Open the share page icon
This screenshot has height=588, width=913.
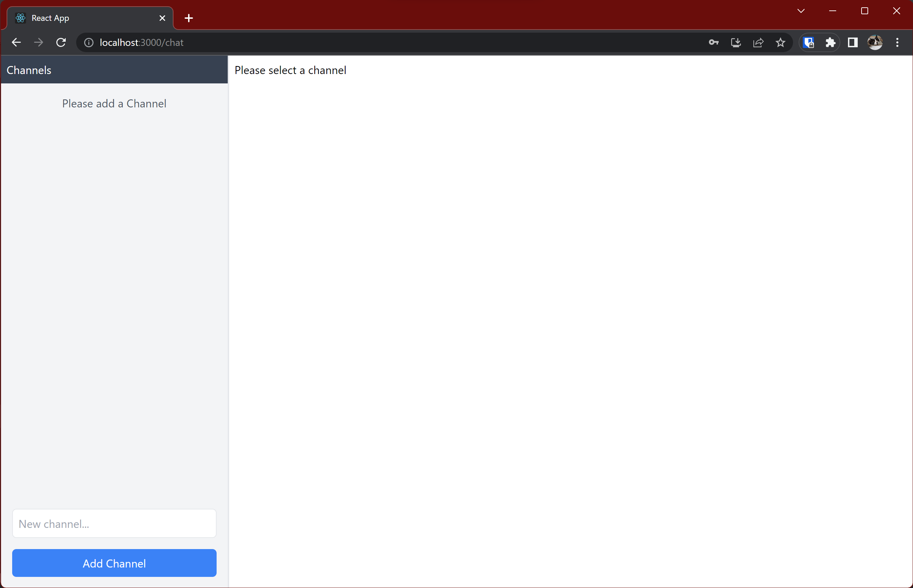coord(758,42)
